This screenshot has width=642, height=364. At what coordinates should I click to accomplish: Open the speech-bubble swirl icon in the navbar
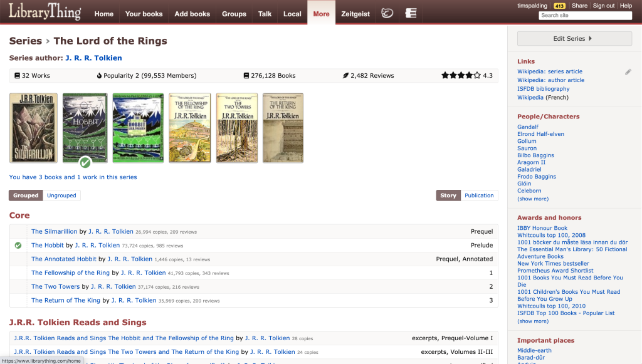[387, 13]
